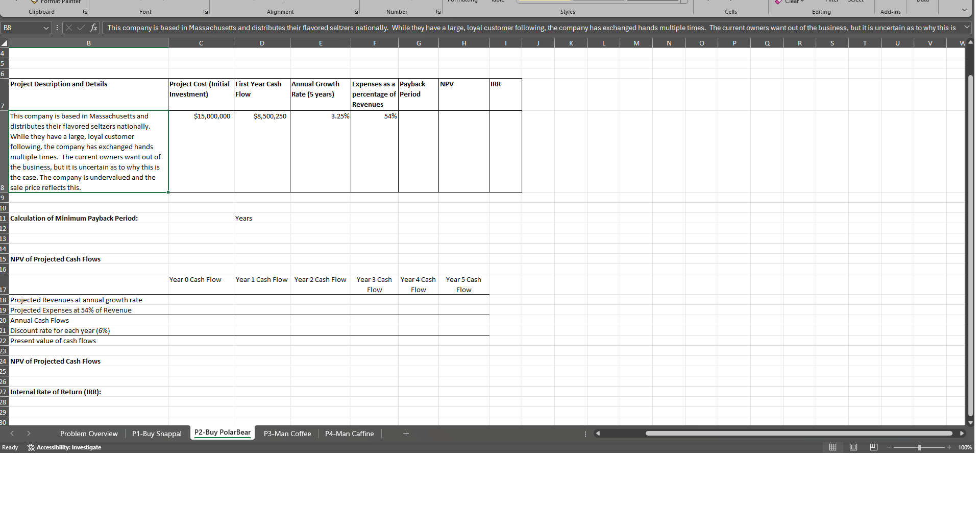Switch to Page Break Preview

point(874,447)
